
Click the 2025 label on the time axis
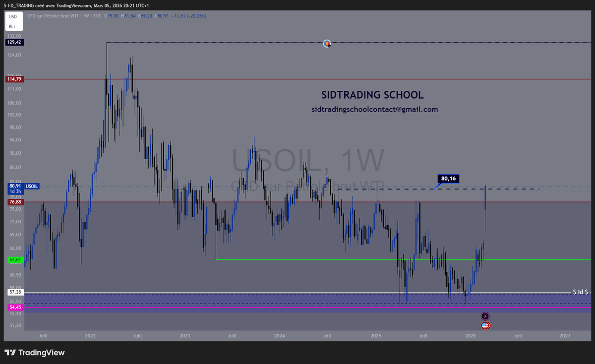[376, 336]
